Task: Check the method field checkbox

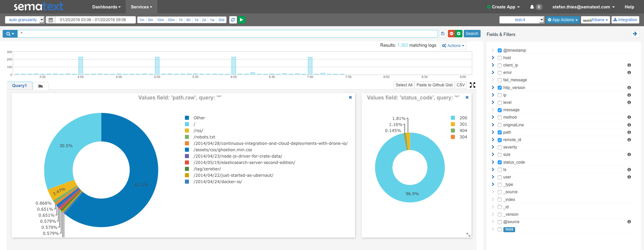Action: click(500, 117)
